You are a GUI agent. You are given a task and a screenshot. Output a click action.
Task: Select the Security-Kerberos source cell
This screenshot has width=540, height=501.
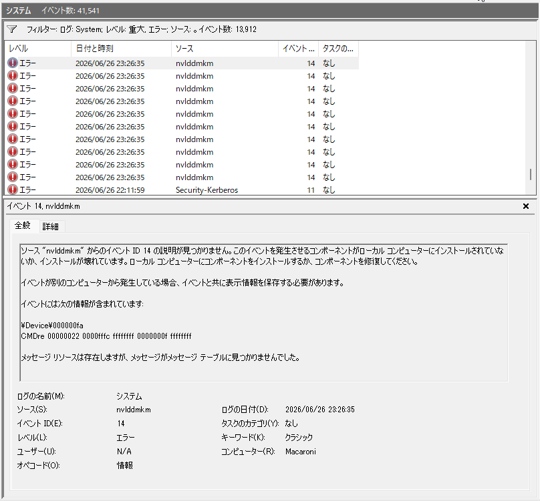(207, 190)
